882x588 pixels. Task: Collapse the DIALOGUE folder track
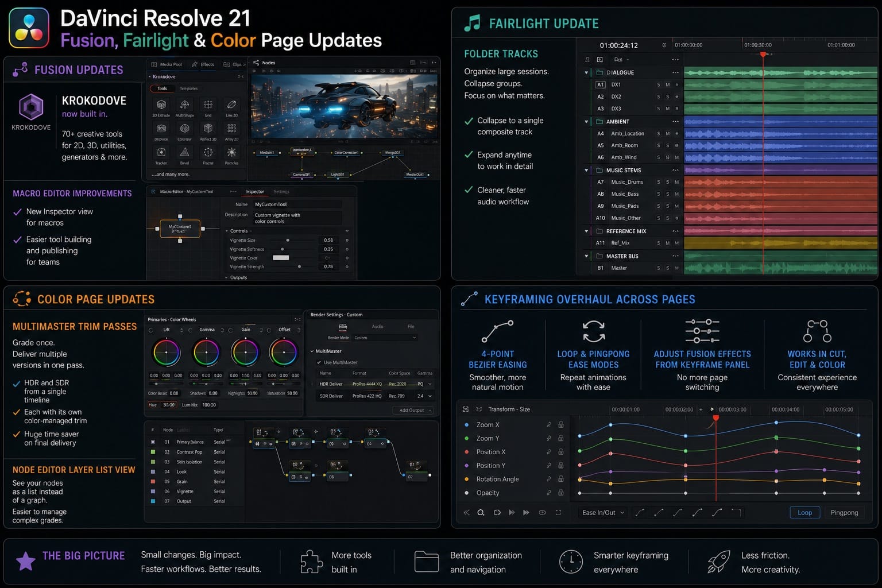(x=586, y=73)
